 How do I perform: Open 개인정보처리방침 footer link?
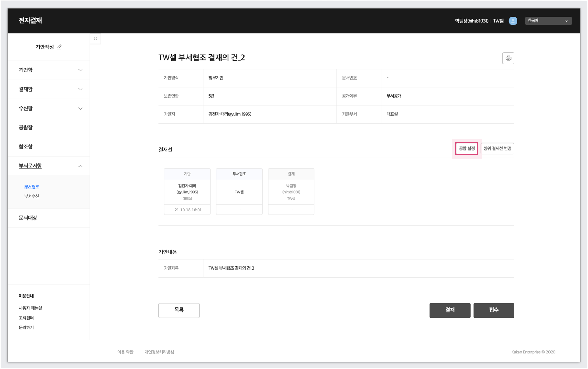pos(159,352)
